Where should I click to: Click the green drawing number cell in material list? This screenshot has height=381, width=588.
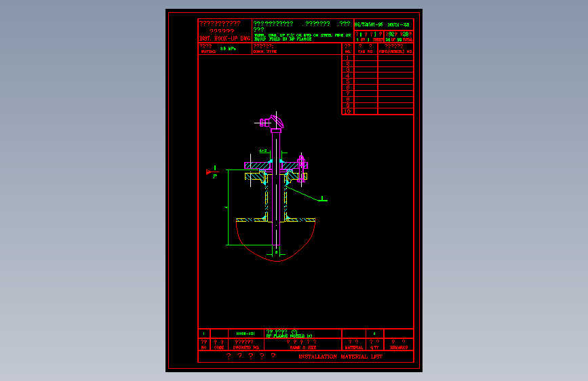coord(246,334)
